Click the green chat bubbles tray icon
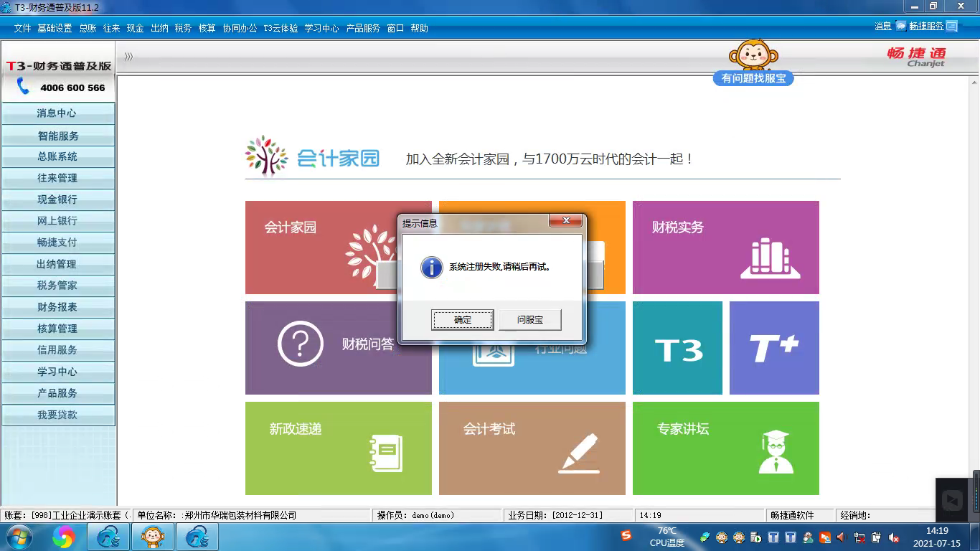Image resolution: width=980 pixels, height=551 pixels. point(705,537)
